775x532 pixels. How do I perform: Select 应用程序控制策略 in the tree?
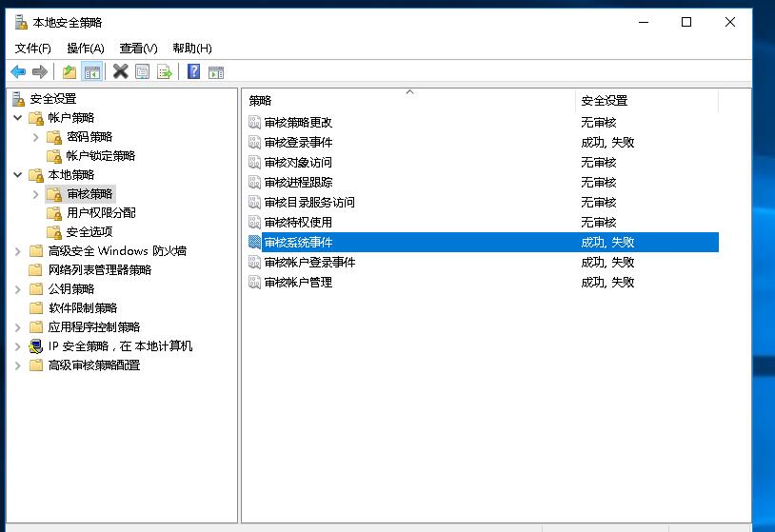94,327
